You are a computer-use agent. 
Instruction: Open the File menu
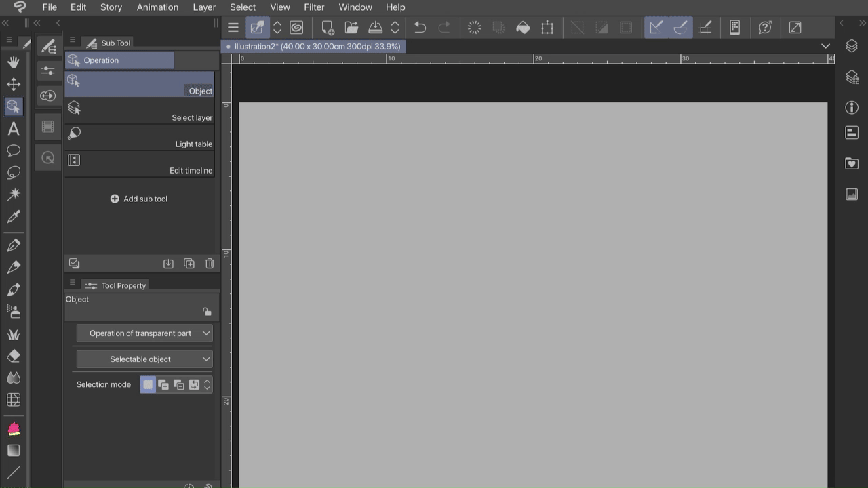click(50, 7)
